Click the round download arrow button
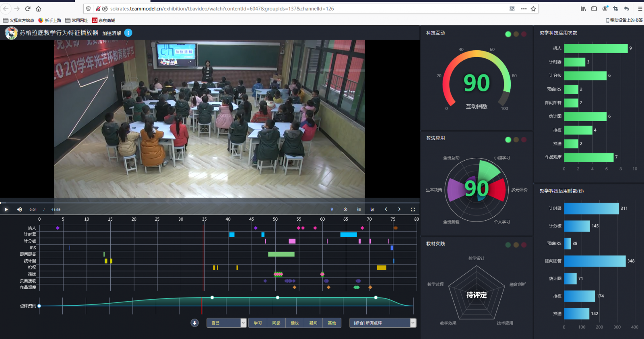644x339 pixels. (x=194, y=323)
